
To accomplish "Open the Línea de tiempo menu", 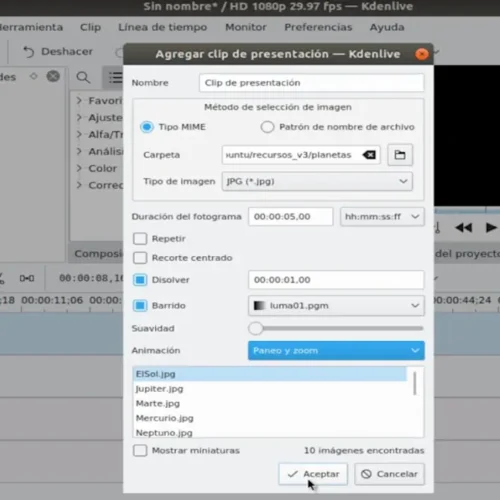I will [x=163, y=27].
